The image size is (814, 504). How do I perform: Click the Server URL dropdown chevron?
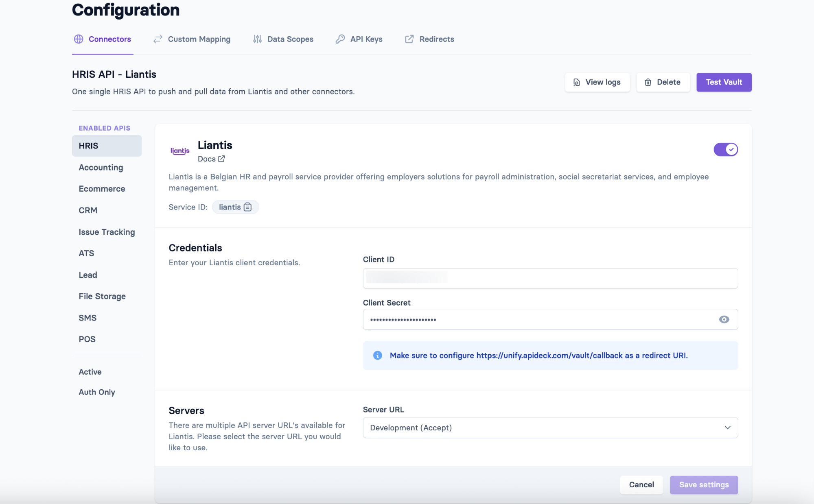coord(727,428)
